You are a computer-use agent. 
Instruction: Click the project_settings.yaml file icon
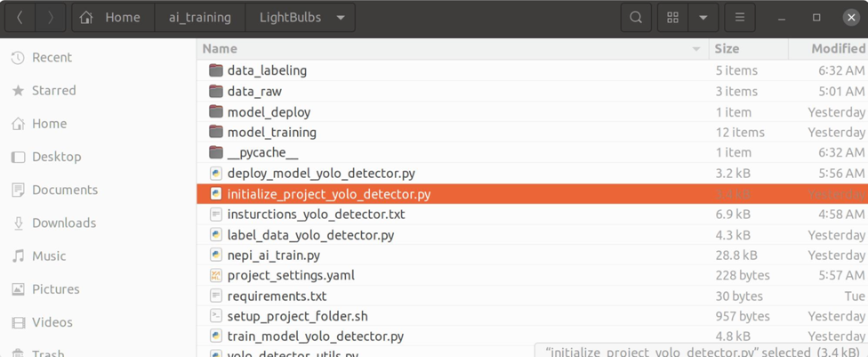coord(216,276)
